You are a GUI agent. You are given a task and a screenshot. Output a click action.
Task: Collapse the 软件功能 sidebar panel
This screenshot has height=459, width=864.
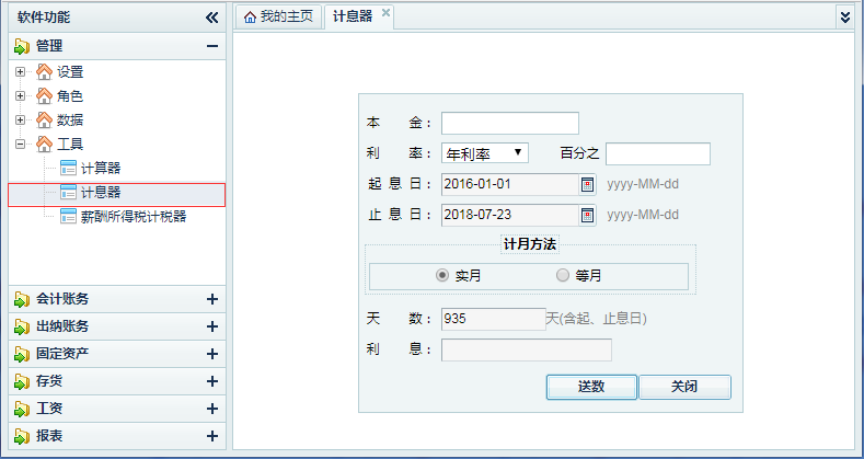click(211, 17)
